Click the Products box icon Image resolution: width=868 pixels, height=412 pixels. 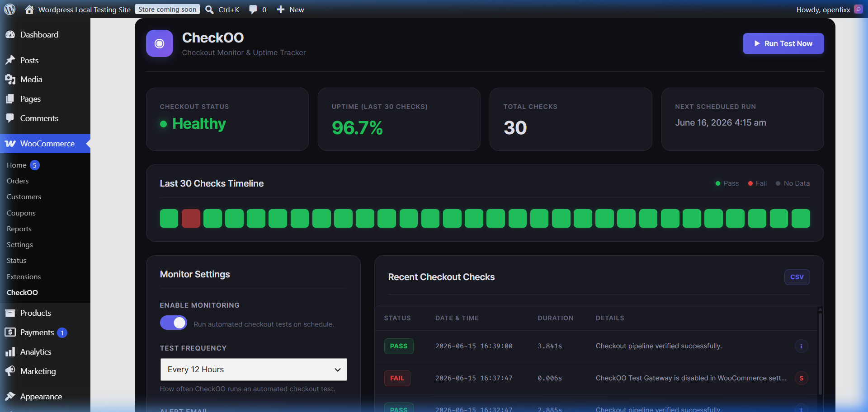10,313
